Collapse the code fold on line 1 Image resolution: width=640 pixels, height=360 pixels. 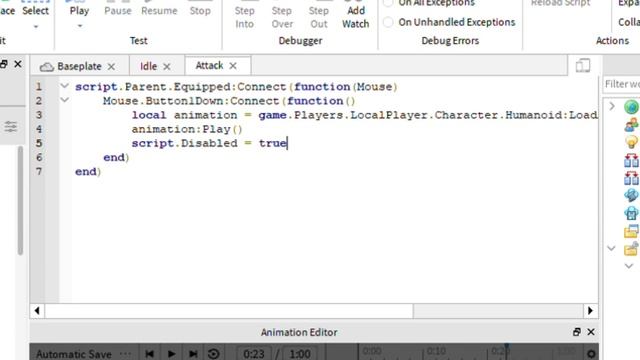(x=64, y=86)
